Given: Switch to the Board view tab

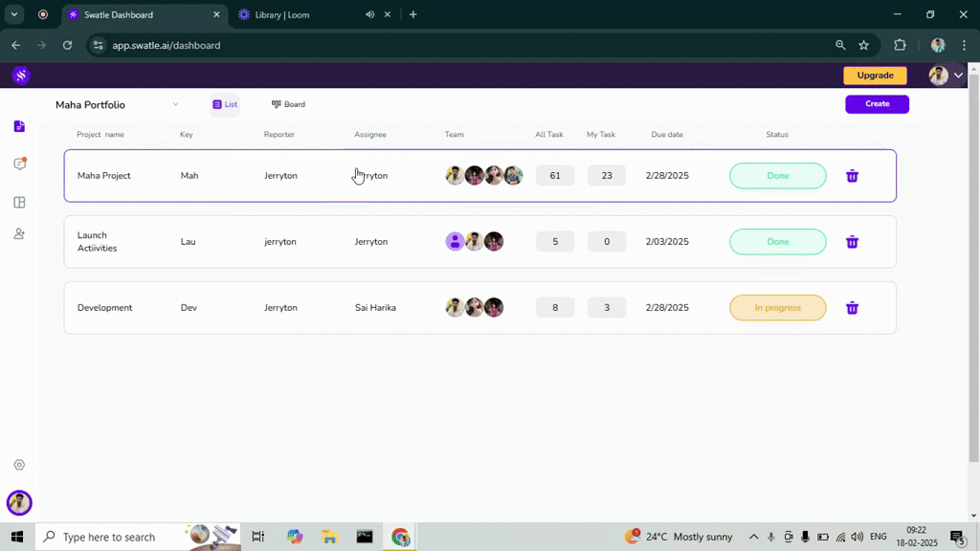Looking at the screenshot, I should 288,104.
